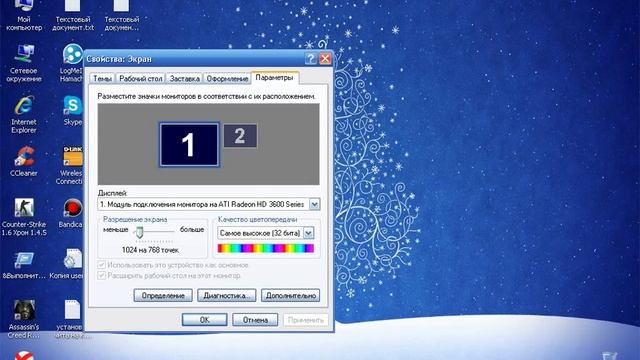Screen dimensions: 640x360
Task: Open Сетевое окружение network icon
Action: [x=24, y=63]
